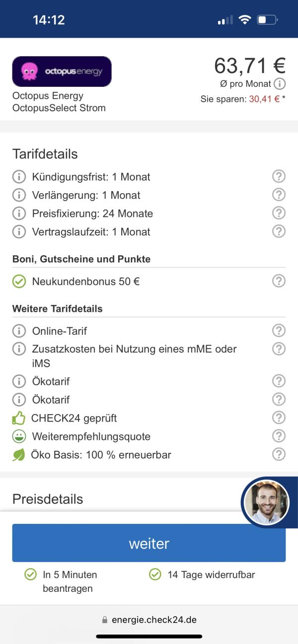Tap info icon left of Kündigungsfrist
This screenshot has width=298, height=644.
click(x=19, y=177)
